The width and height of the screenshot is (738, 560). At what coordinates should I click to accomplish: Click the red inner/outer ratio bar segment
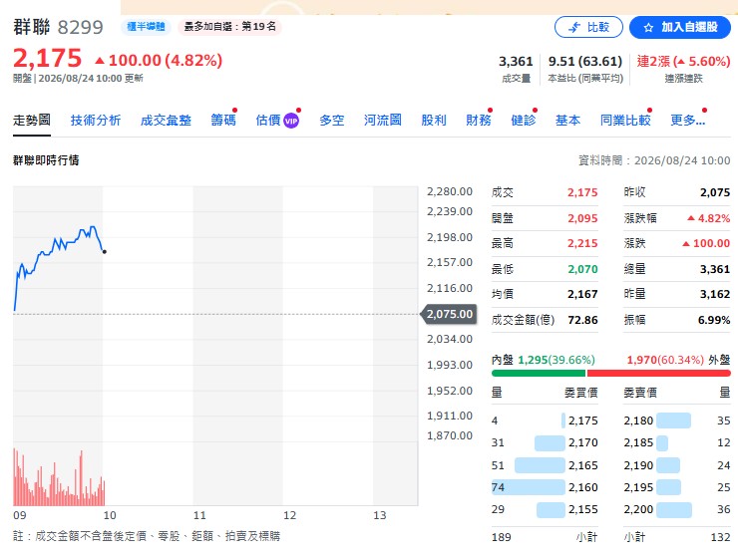point(658,374)
